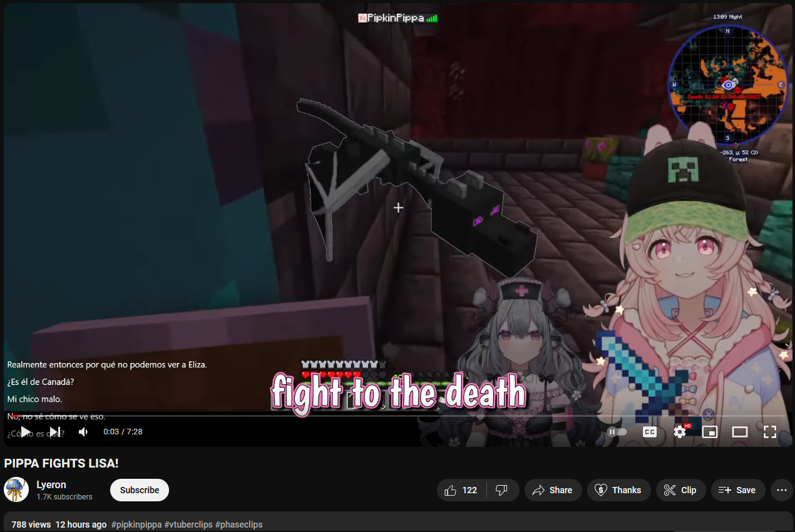Viewport: 795px width, 532px height.
Task: Enable theater mode view
Action: click(740, 432)
